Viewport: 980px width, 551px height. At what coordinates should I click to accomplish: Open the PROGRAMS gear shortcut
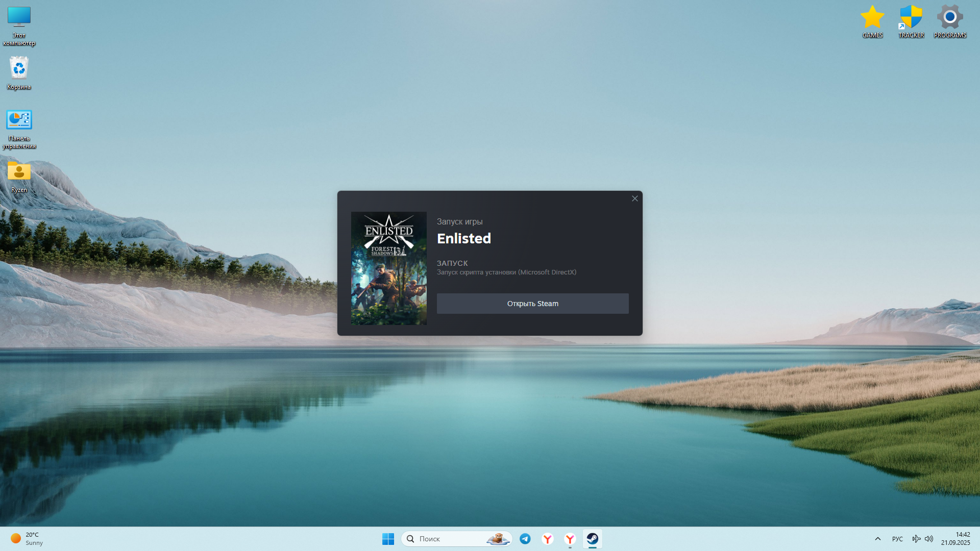click(x=950, y=18)
